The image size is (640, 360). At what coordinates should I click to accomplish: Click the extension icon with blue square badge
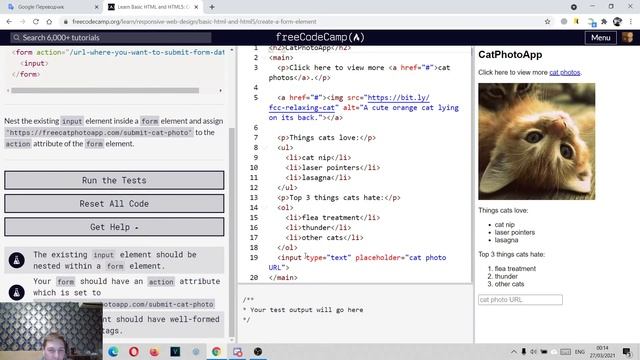pos(592,22)
